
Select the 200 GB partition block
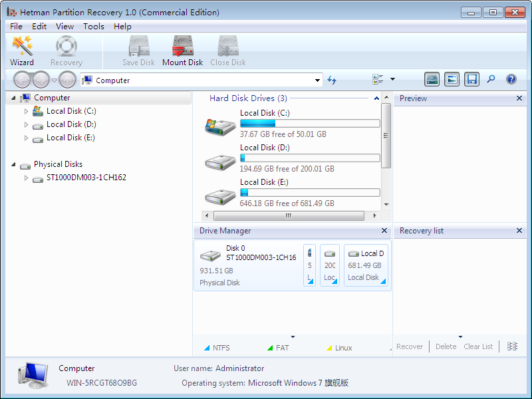[x=330, y=265]
